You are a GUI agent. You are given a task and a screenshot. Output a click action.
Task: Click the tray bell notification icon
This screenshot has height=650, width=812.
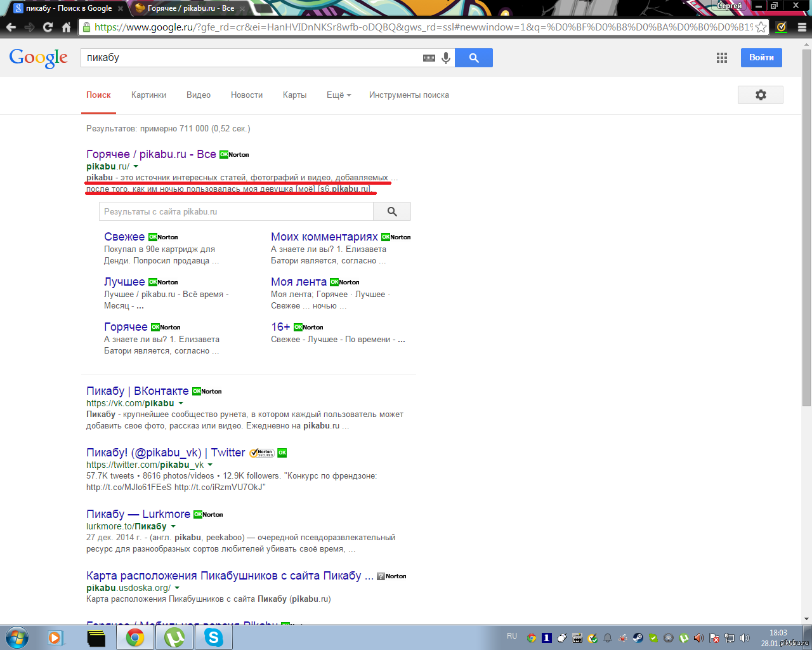pos(608,638)
